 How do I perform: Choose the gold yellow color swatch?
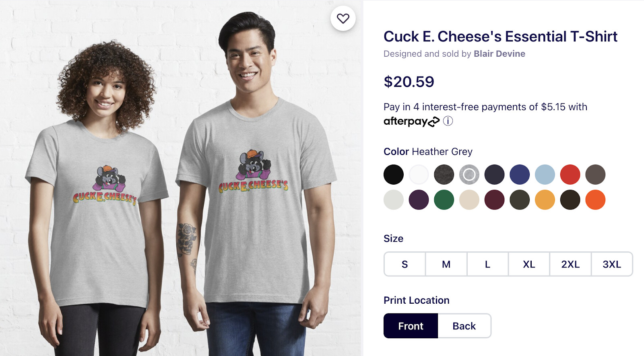[545, 200]
